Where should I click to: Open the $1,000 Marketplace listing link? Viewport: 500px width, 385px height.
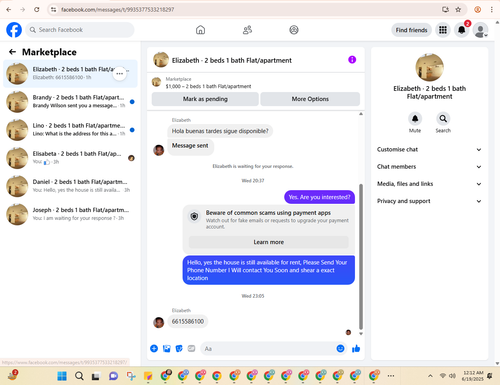pyautogui.click(x=208, y=86)
